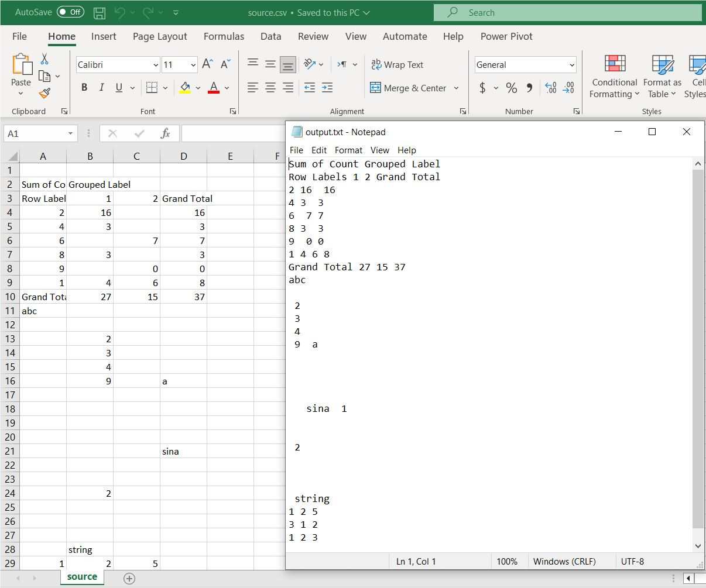Click the Format Painter brush icon
Image resolution: width=706 pixels, height=588 pixels.
click(45, 93)
